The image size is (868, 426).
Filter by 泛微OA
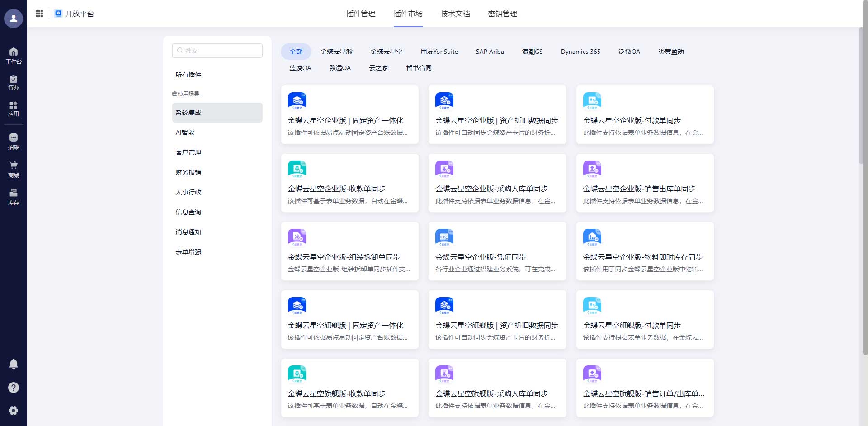pyautogui.click(x=629, y=52)
